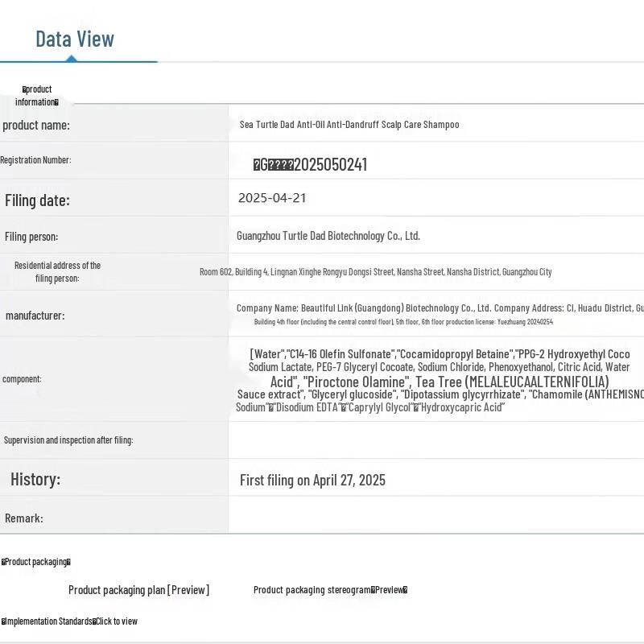Image resolution: width=644 pixels, height=644 pixels.
Task: Select the Product packaging section heading
Action: tap(36, 561)
